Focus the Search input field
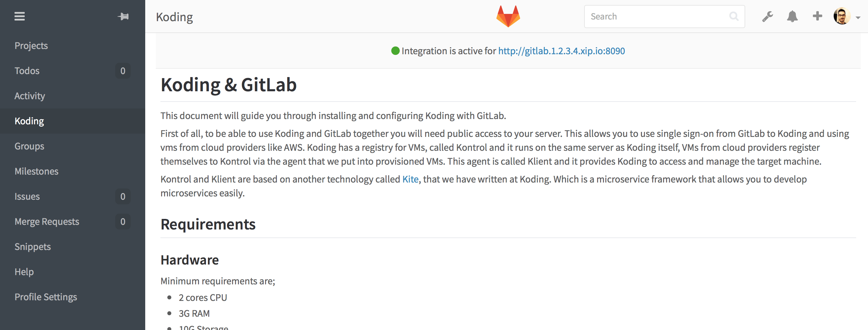The height and width of the screenshot is (330, 868). click(x=657, y=16)
